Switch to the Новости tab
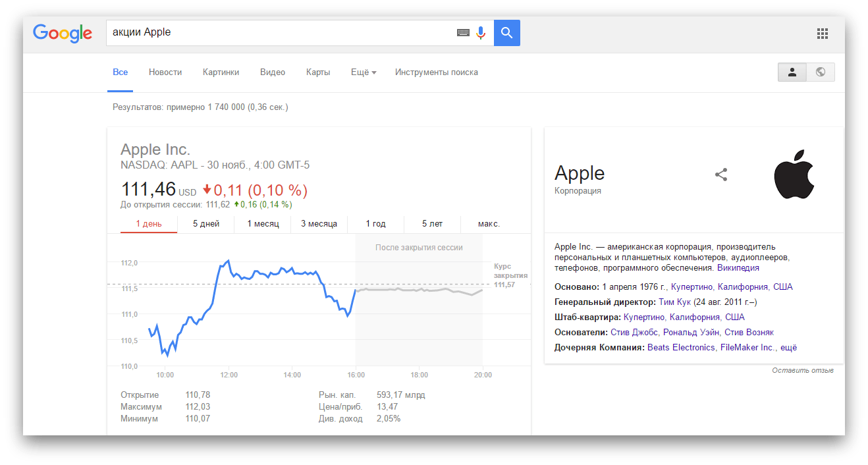This screenshot has height=465, width=868. [165, 72]
